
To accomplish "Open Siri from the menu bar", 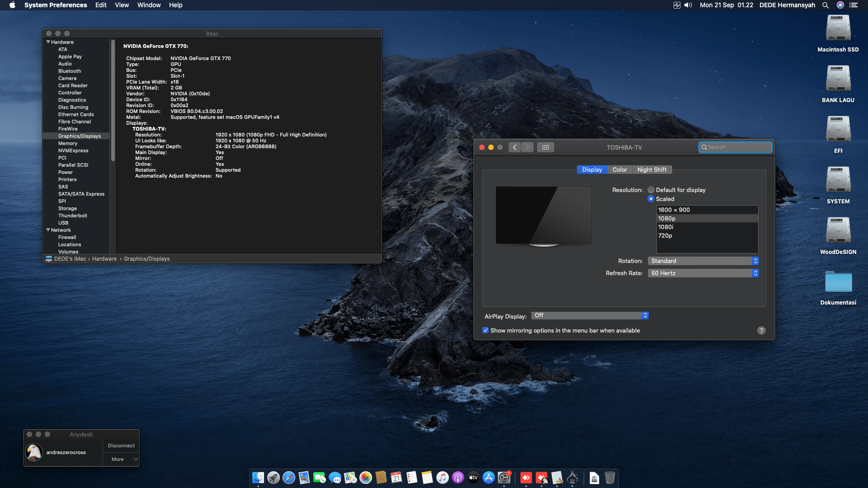I will click(x=840, y=5).
